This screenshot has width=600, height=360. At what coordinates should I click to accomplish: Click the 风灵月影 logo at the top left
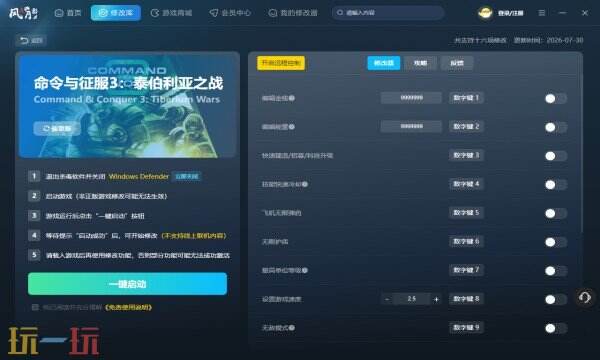[24, 13]
